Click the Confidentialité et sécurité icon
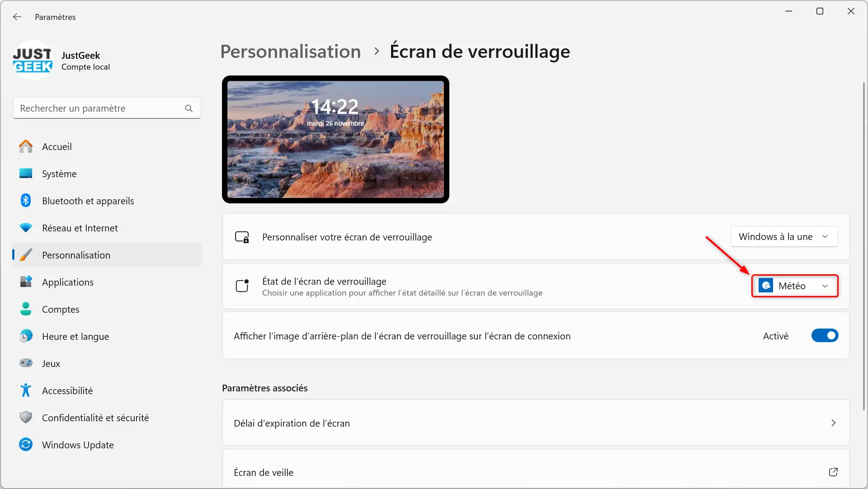 point(26,418)
